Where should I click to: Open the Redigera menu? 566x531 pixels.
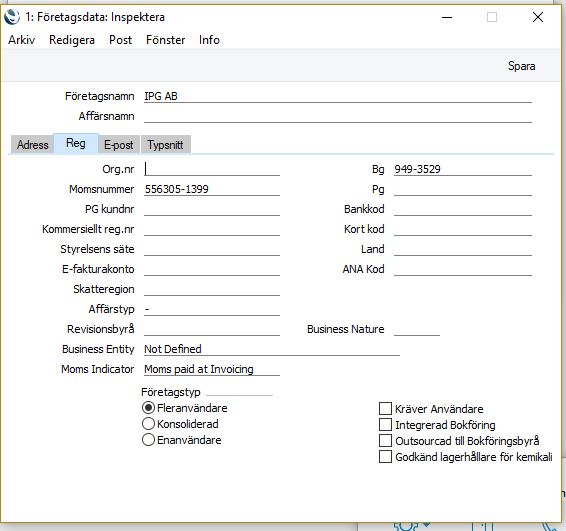[x=72, y=40]
